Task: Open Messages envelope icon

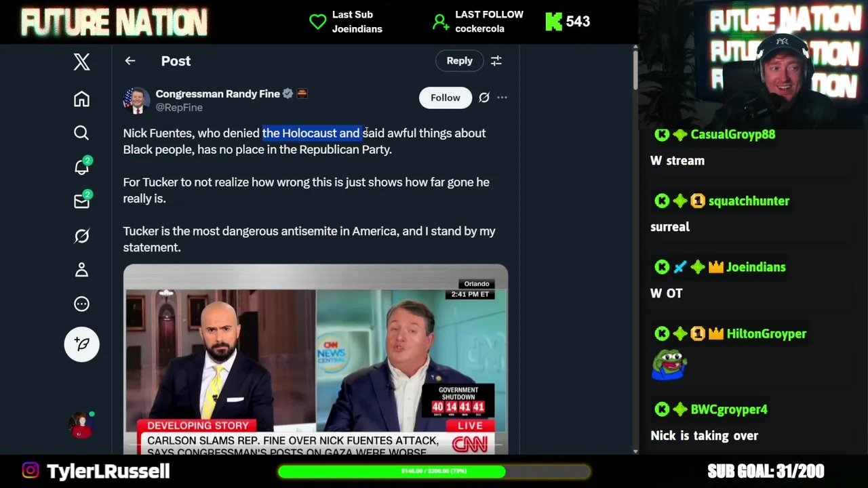Action: tap(81, 201)
